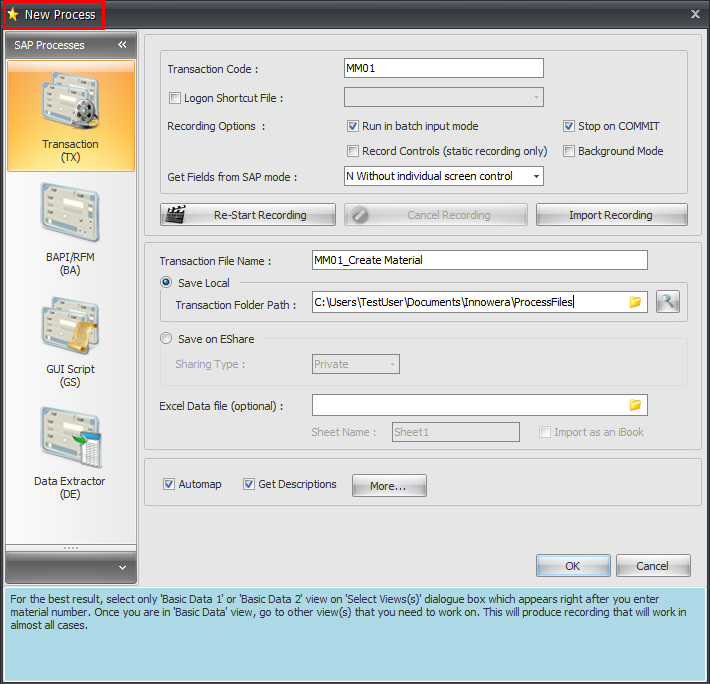Click the Import Recording button
The height and width of the screenshot is (684, 710).
pos(612,215)
